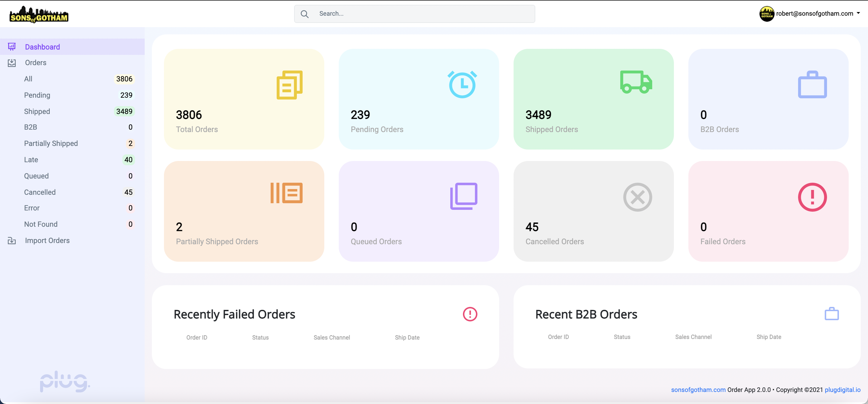Click the Total Orders count badge showing 3806

(x=124, y=79)
